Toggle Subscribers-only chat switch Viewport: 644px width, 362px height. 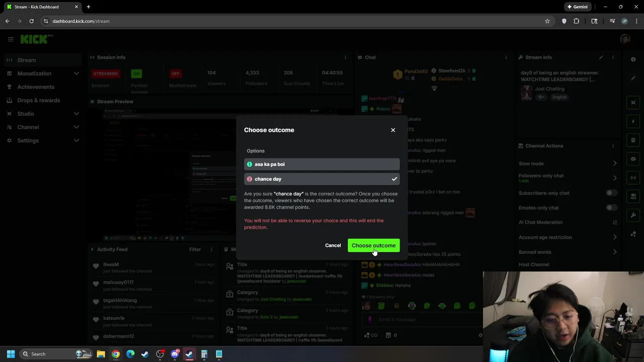[x=611, y=193]
